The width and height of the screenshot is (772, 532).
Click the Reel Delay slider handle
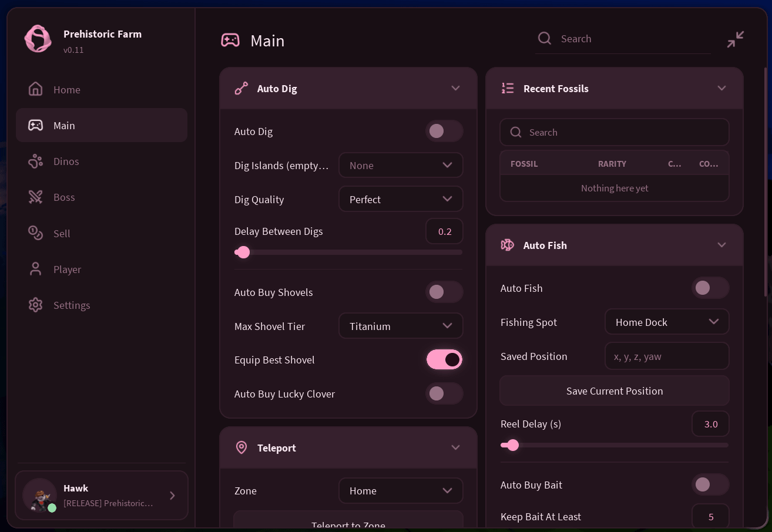(x=513, y=445)
